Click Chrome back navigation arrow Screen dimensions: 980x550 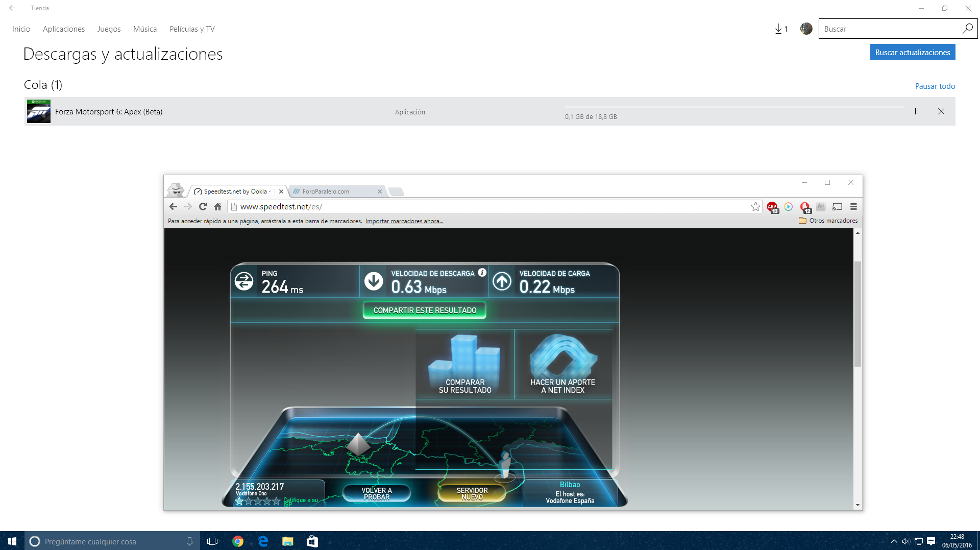tap(173, 206)
